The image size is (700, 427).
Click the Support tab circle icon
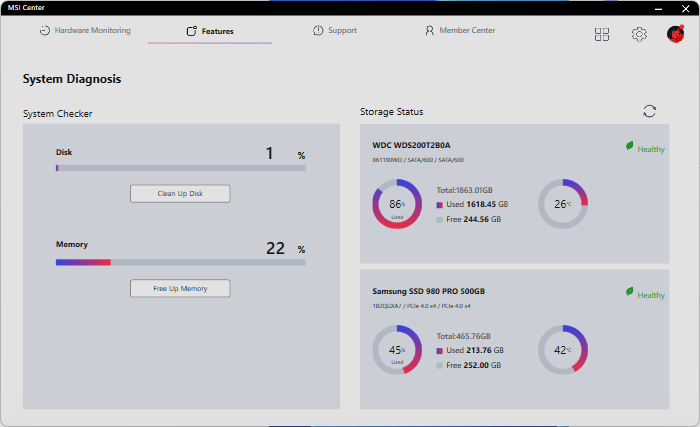tap(318, 30)
